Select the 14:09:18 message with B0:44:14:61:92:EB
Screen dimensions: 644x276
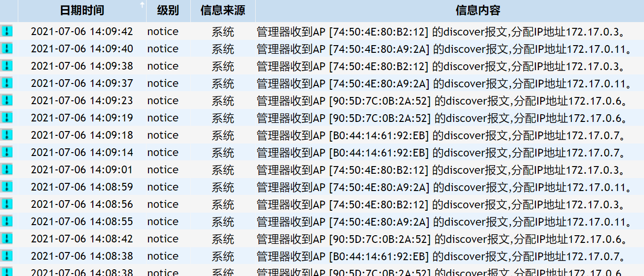coord(441,136)
